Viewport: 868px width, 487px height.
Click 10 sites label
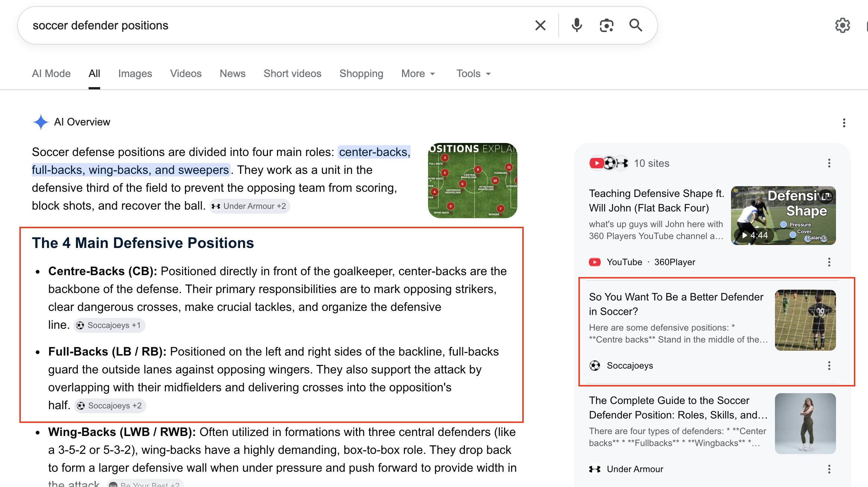(x=652, y=163)
